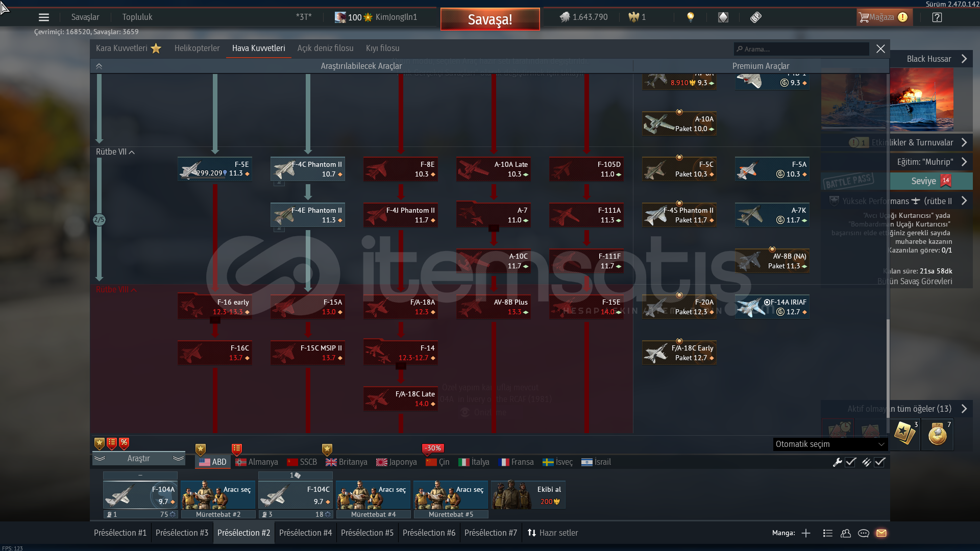Select the F-4C Phantom II card
980x551 pixels.
tap(308, 169)
